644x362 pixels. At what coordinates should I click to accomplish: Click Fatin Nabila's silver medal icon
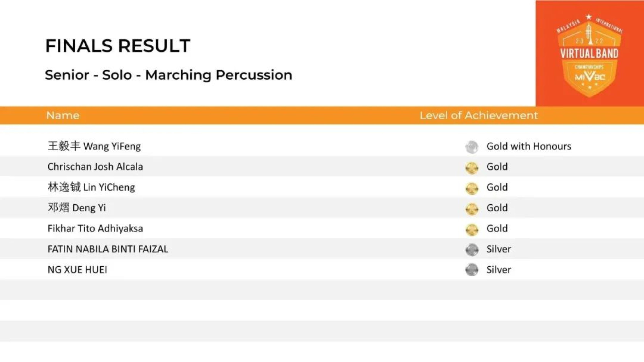tap(472, 250)
